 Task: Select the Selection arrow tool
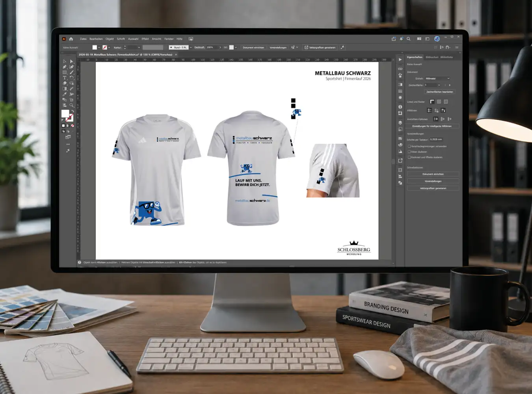[64, 61]
